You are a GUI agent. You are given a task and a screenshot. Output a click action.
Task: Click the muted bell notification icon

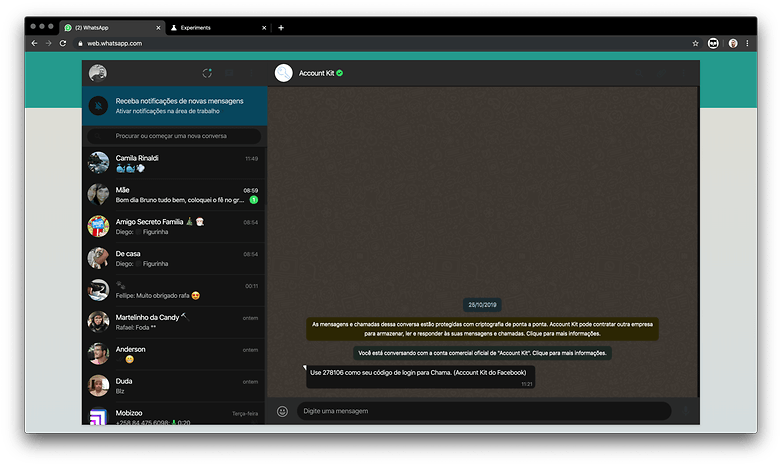click(x=98, y=106)
